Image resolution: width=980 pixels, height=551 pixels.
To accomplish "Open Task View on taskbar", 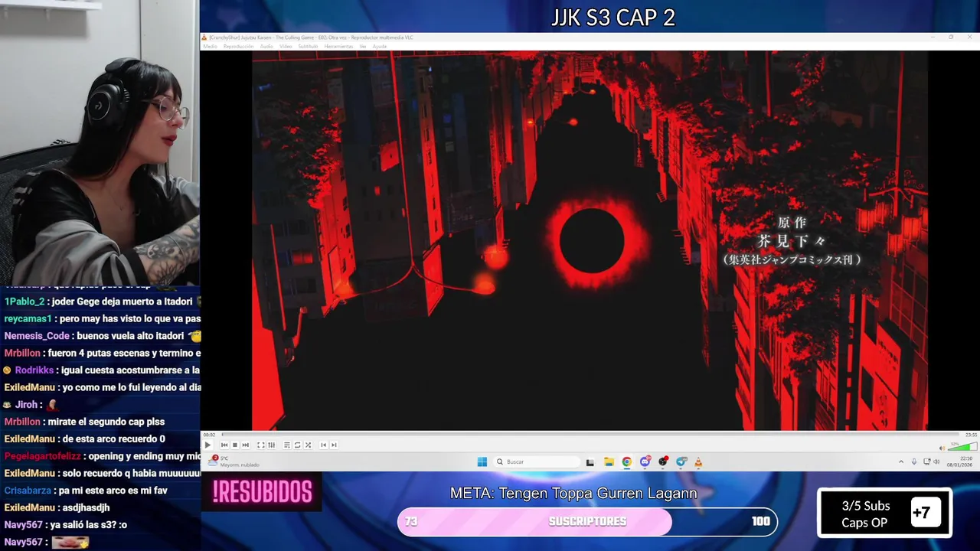I will 590,461.
